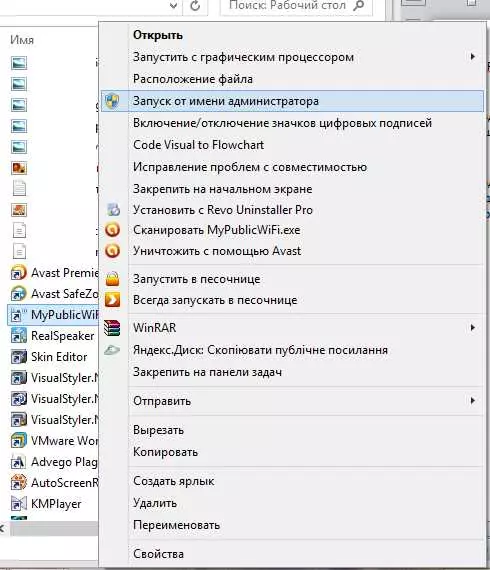Click the magnifier icon in the search field
490x570 pixels.
tap(358, 5)
